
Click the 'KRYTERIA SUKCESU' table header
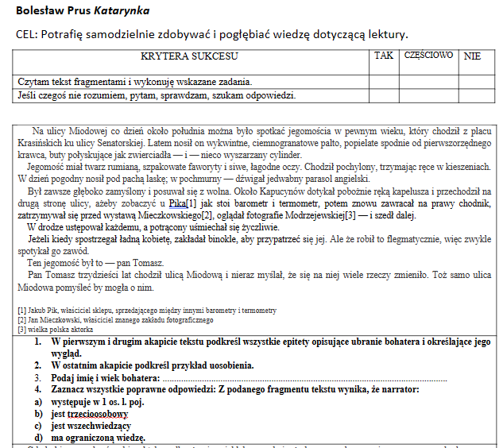pos(188,56)
